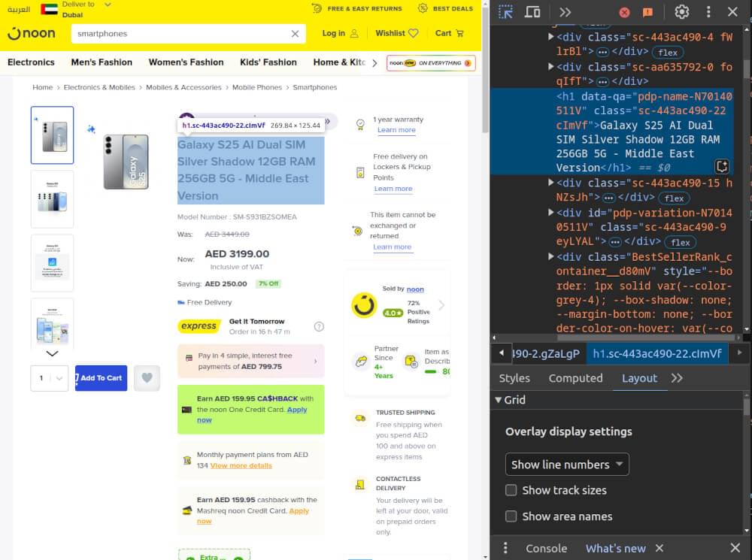
Task: Collapse the Grid section in Layout panel
Action: click(x=497, y=400)
